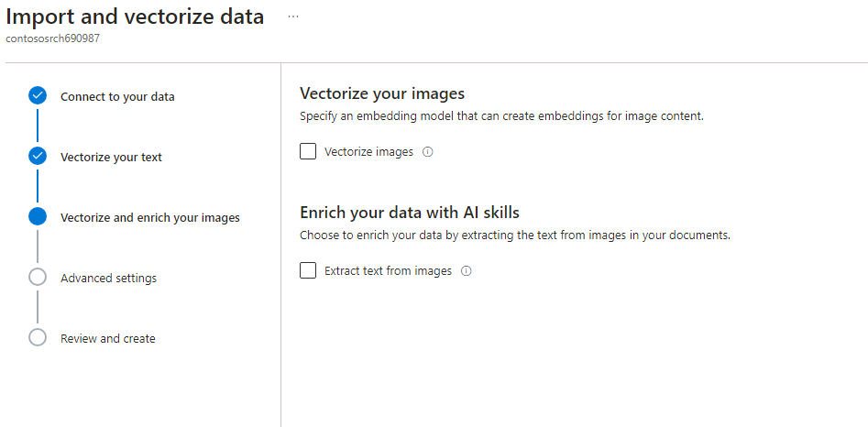Click the empty circle next to Review and create

(x=37, y=337)
